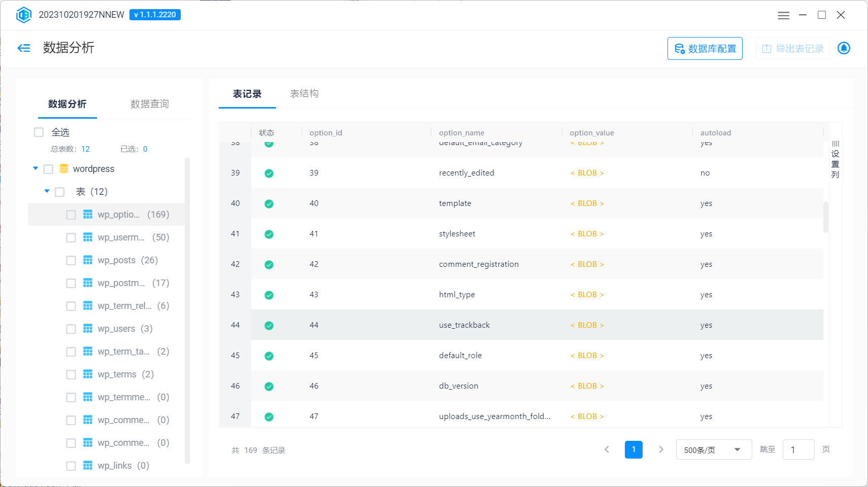Click green status check in row 40
Image resolution: width=868 pixels, height=487 pixels.
[x=269, y=204]
